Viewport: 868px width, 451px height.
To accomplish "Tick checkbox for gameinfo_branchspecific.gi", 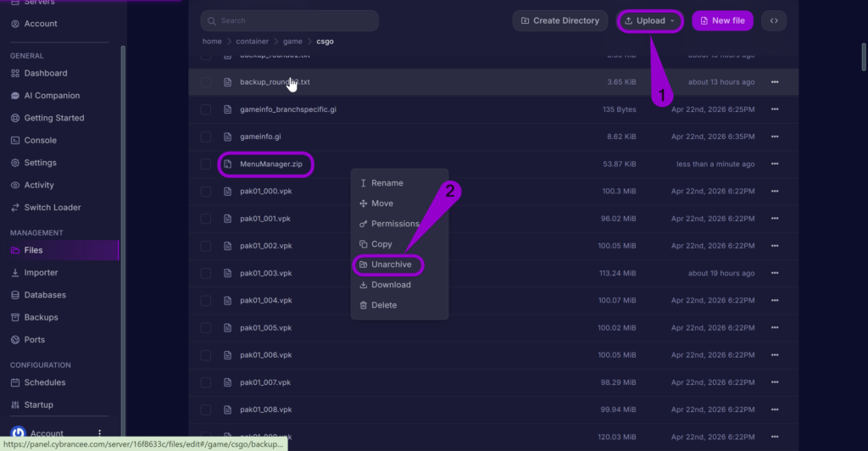I will click(x=205, y=109).
